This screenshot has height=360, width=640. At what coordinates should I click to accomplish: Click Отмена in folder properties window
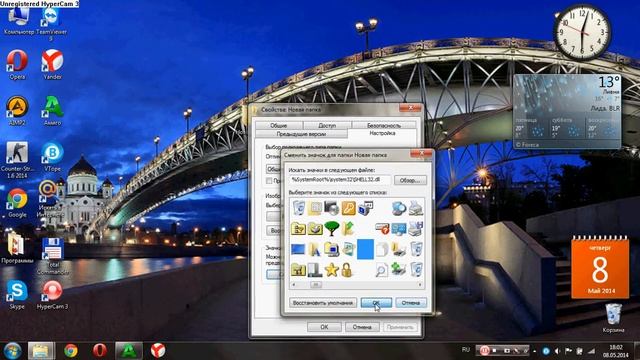[x=362, y=327]
